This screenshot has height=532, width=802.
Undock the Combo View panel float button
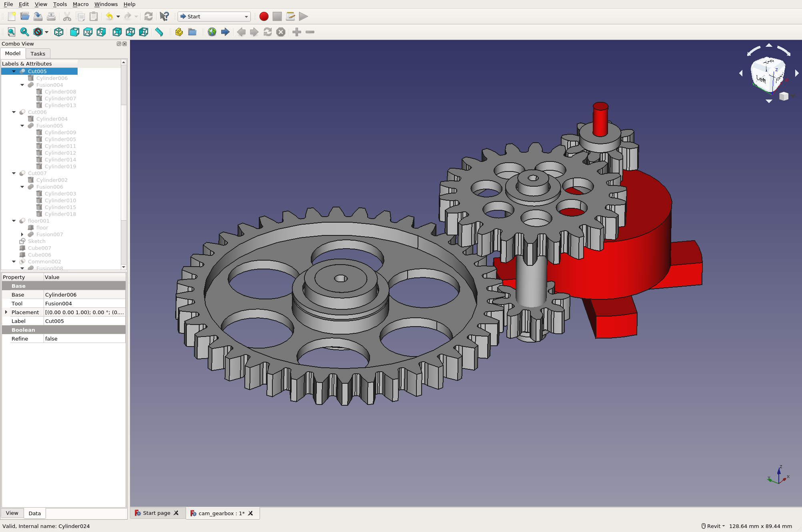coord(119,44)
